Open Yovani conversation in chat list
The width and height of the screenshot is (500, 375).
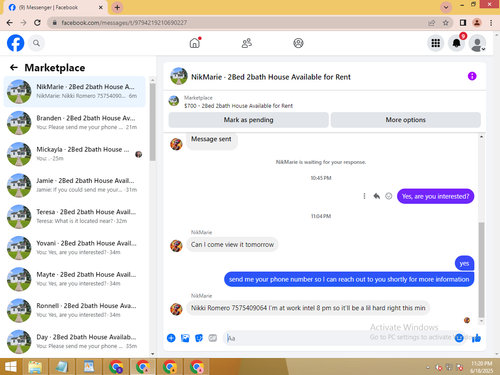click(x=74, y=248)
